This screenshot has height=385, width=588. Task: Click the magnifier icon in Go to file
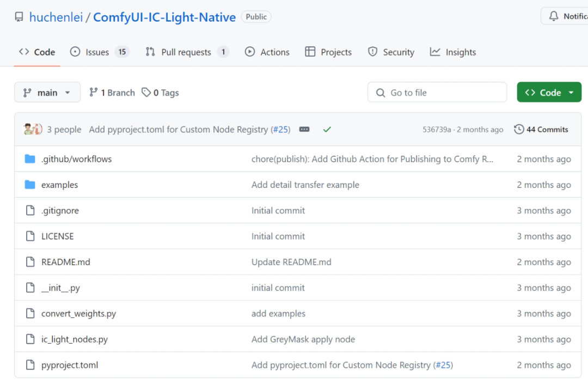point(380,93)
